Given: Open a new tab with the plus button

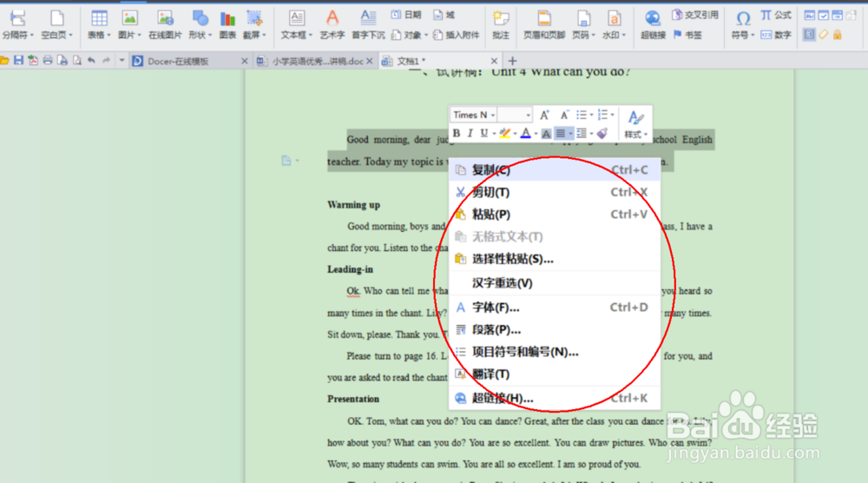Looking at the screenshot, I should [x=512, y=61].
